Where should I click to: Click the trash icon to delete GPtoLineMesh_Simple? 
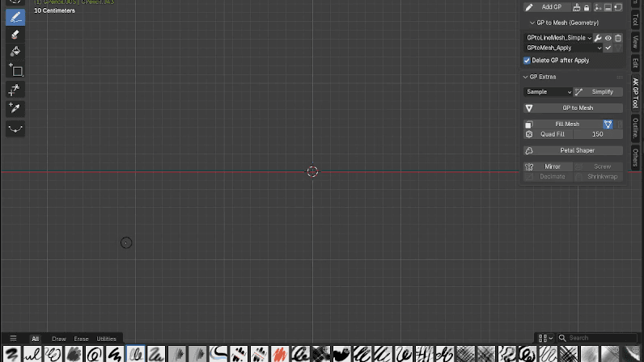click(618, 38)
